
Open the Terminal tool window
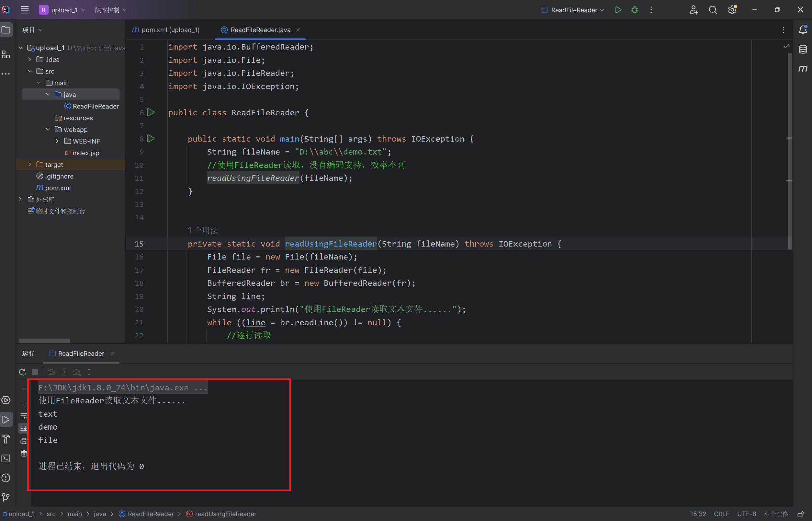(6, 458)
